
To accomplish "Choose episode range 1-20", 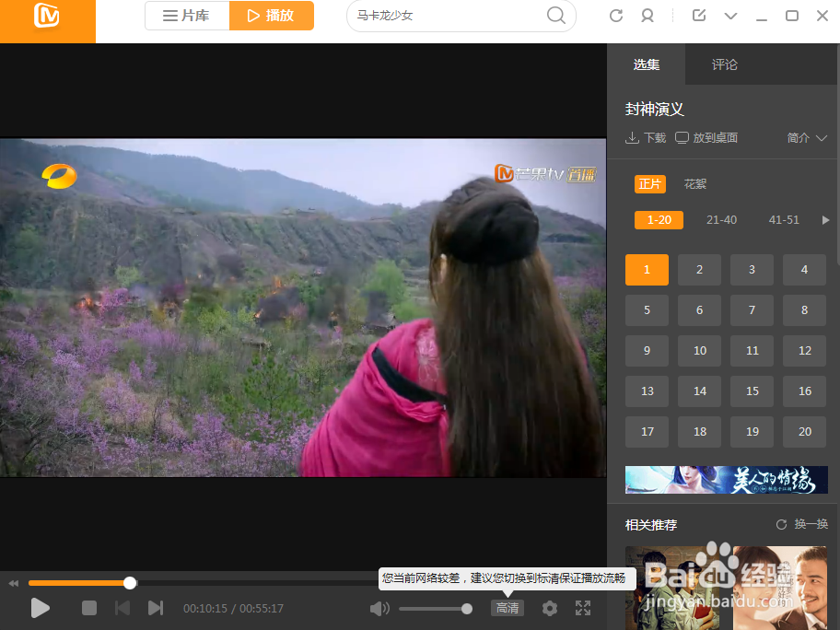I will pos(659,219).
